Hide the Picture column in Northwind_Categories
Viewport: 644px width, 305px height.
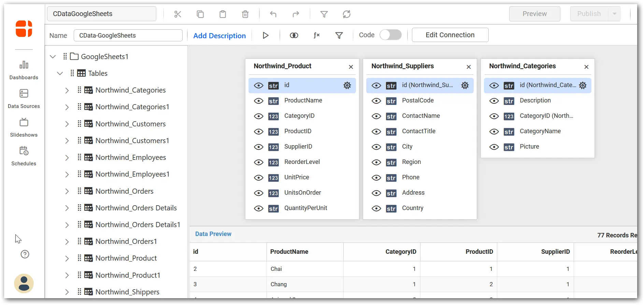pyautogui.click(x=494, y=147)
